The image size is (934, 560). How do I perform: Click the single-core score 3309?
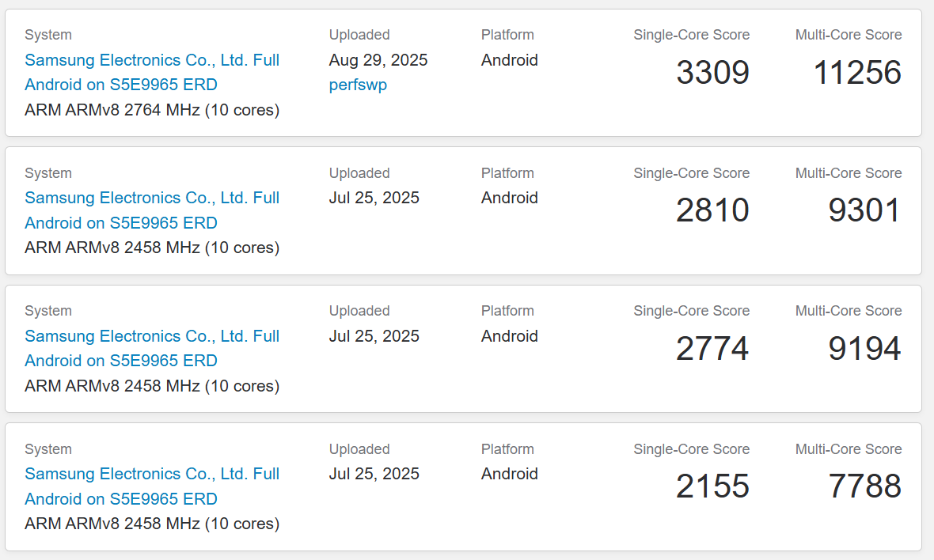[712, 73]
